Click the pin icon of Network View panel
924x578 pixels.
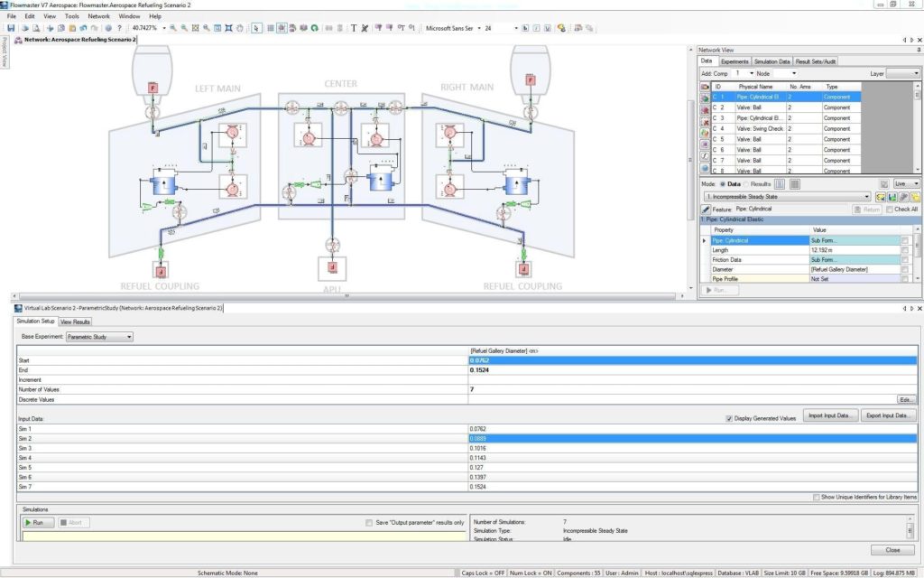[x=919, y=51]
